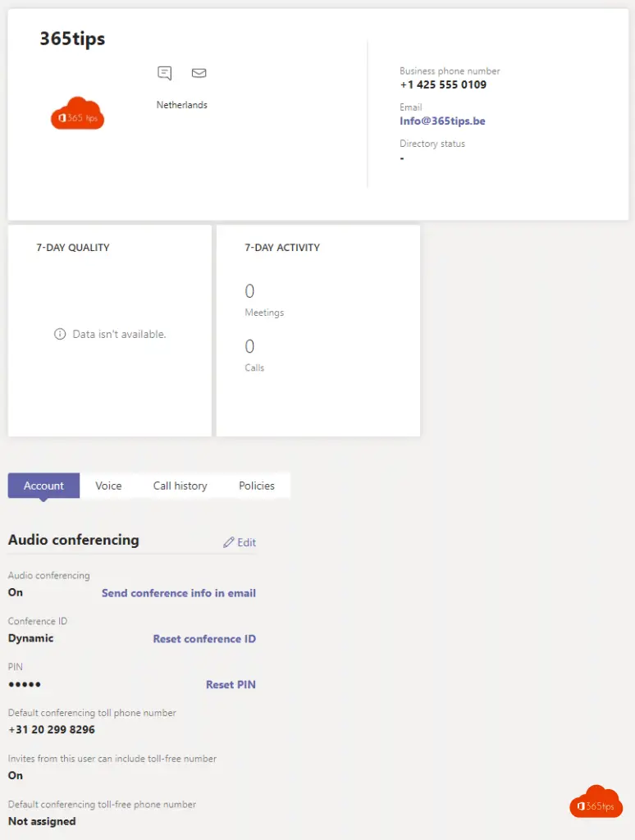The height and width of the screenshot is (840, 635).
Task: Click the 7-day activity Calls count
Action: 249,347
